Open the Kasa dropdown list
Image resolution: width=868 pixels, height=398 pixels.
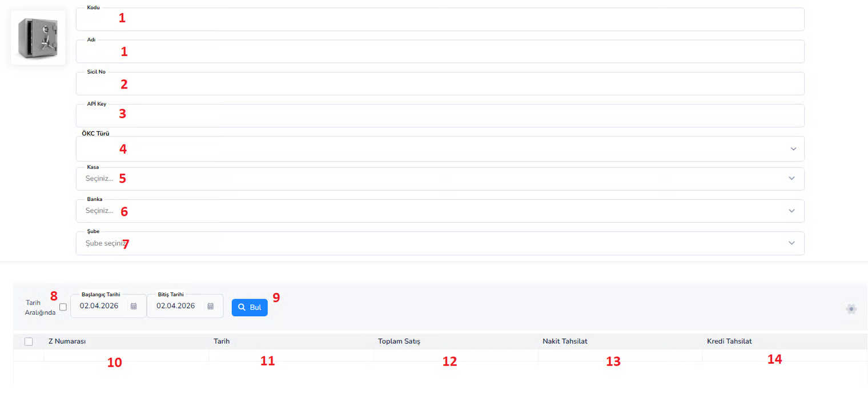point(440,179)
